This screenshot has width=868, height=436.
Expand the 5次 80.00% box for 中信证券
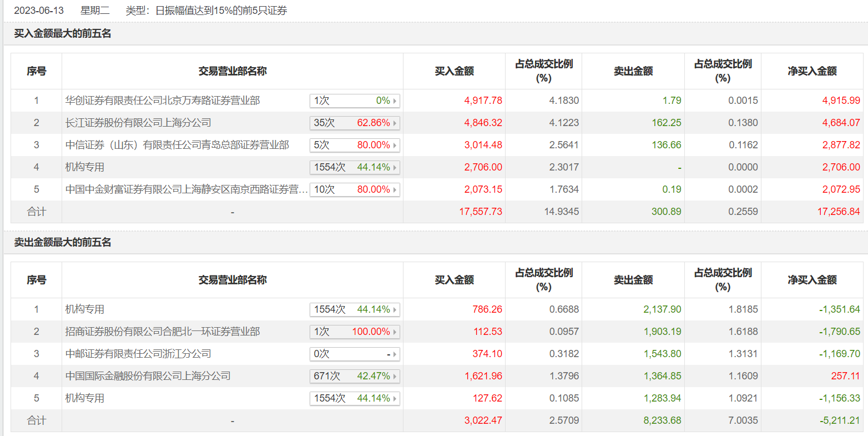tap(354, 145)
